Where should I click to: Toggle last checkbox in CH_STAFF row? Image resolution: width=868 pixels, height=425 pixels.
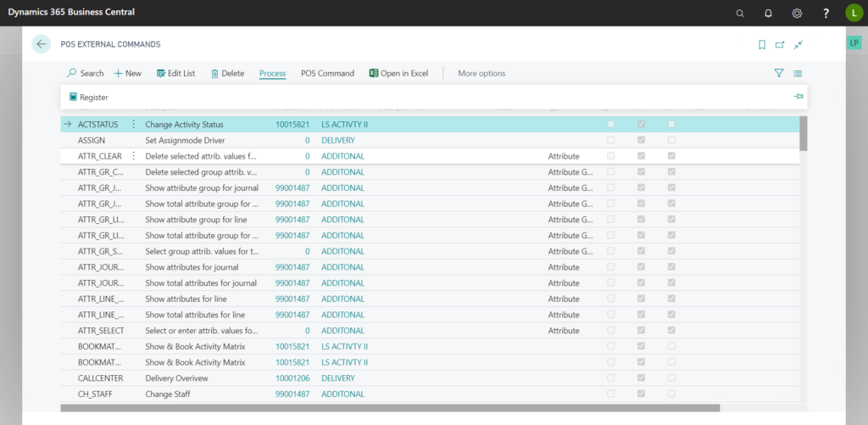tap(671, 394)
